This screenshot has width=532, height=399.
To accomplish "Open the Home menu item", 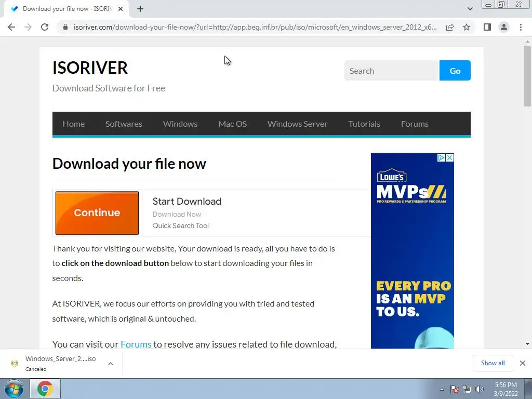I will 74,124.
